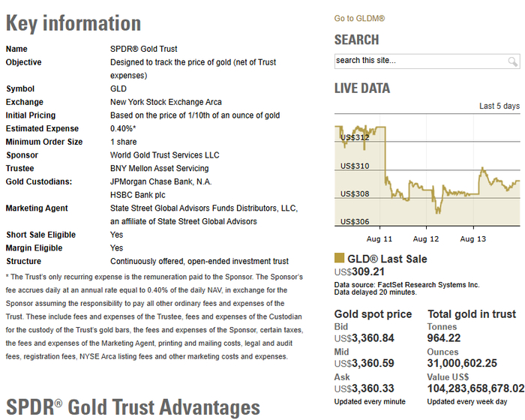Click the Aug 12 chart date marker

click(x=425, y=238)
